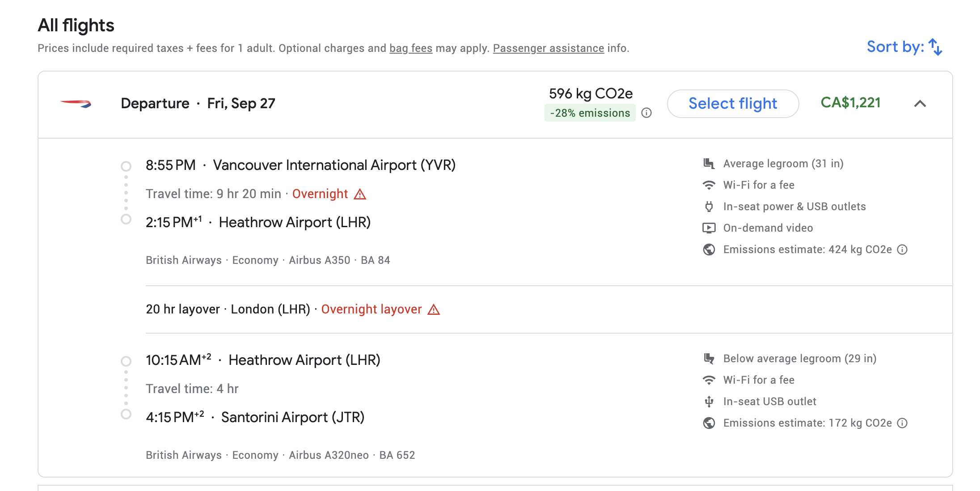Click the on-demand video icon

click(x=709, y=228)
